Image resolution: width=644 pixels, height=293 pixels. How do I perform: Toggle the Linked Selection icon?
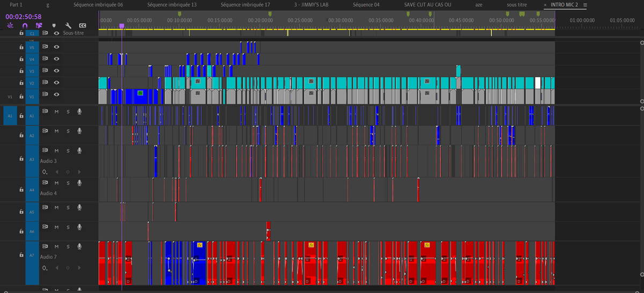[x=39, y=25]
